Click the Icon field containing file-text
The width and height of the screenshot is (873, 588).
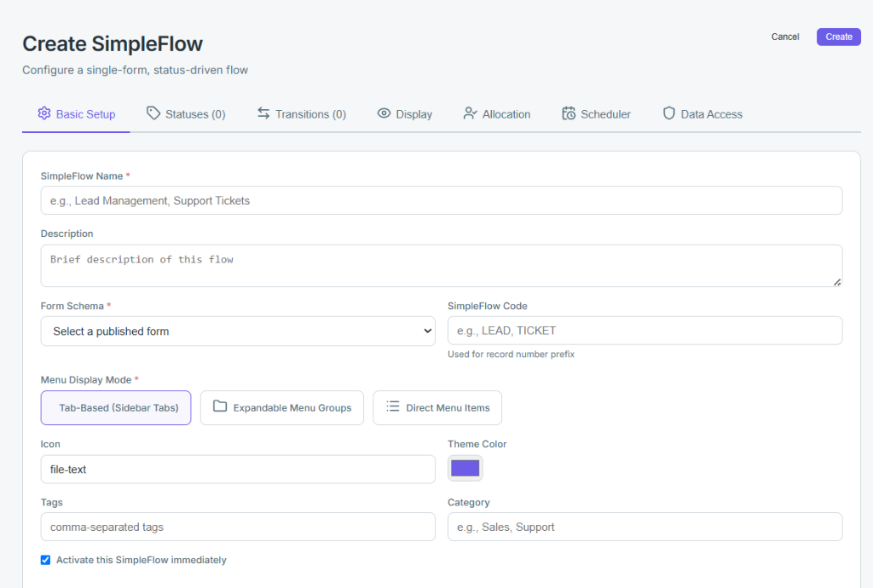(x=238, y=469)
